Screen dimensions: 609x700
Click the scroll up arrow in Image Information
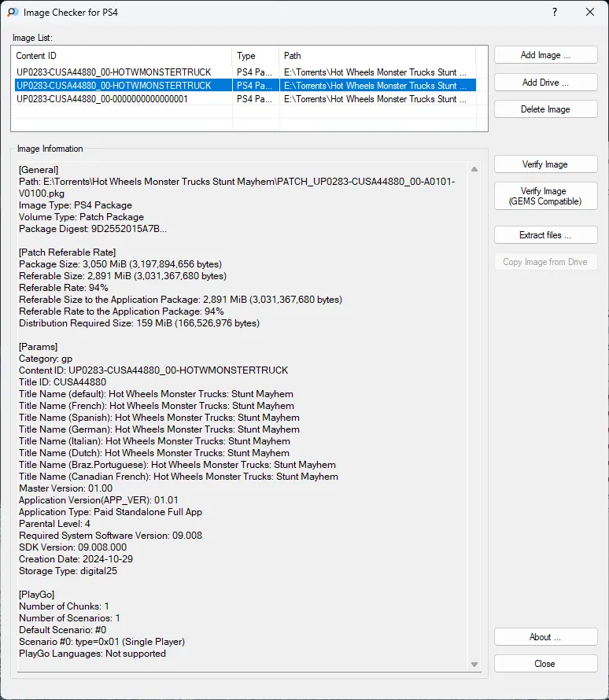[x=474, y=169]
